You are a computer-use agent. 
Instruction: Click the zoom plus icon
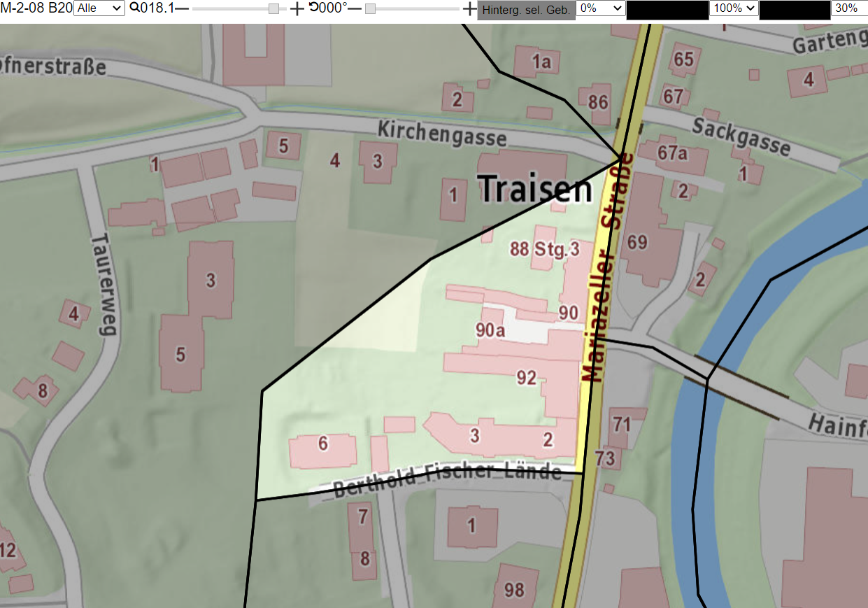click(x=297, y=8)
